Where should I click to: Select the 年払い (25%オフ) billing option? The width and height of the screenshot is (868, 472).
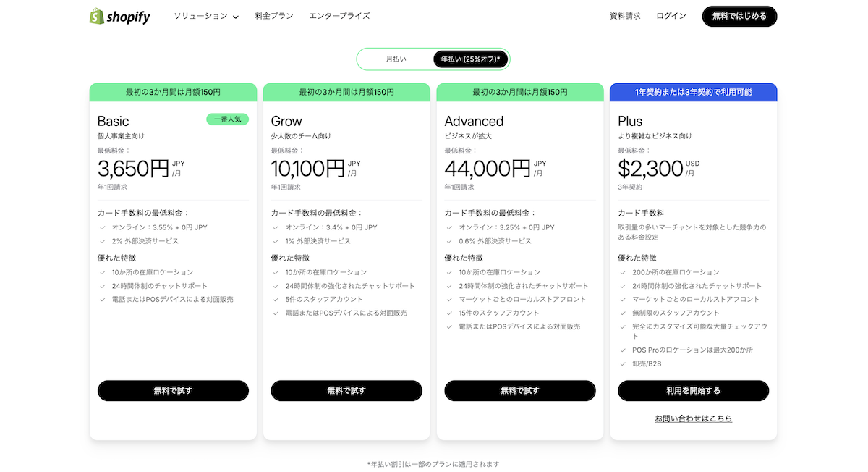pyautogui.click(x=470, y=59)
